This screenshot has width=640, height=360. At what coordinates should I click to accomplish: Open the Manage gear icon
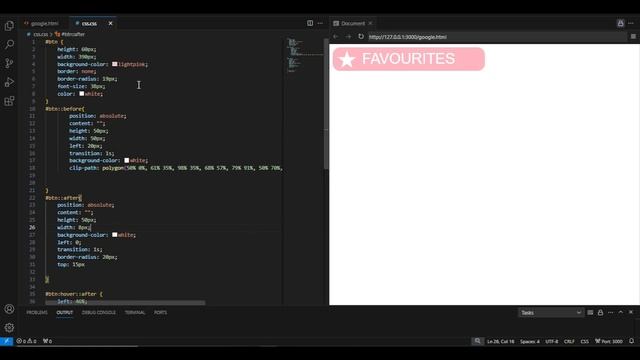pyautogui.click(x=9, y=327)
